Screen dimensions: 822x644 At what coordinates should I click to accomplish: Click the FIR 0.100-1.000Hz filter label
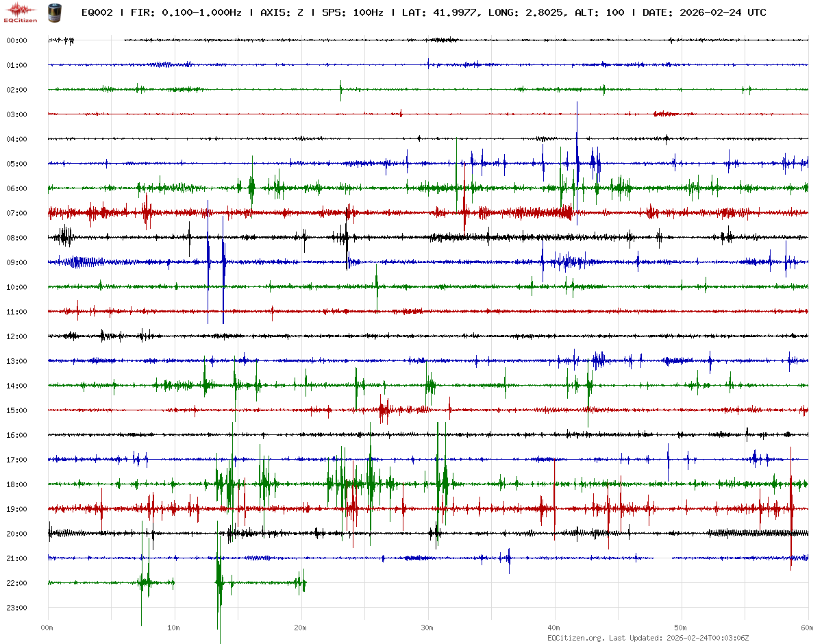[183, 12]
